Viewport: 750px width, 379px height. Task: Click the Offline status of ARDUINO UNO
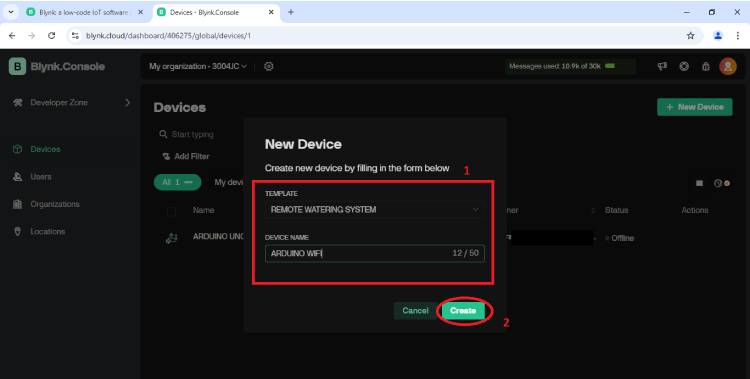[x=620, y=238]
